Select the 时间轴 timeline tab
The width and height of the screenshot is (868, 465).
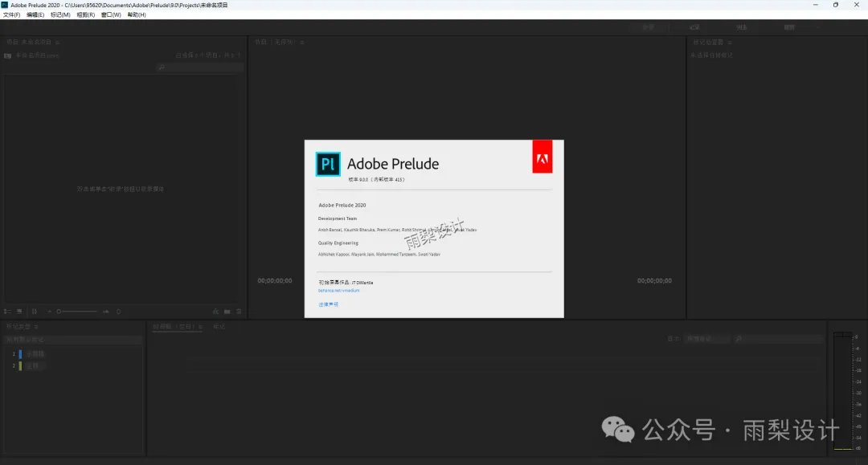(174, 327)
